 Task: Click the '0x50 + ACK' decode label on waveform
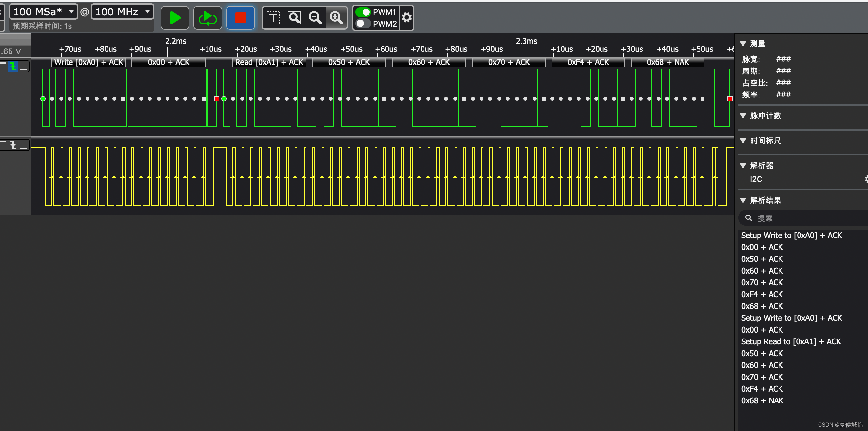click(x=349, y=62)
